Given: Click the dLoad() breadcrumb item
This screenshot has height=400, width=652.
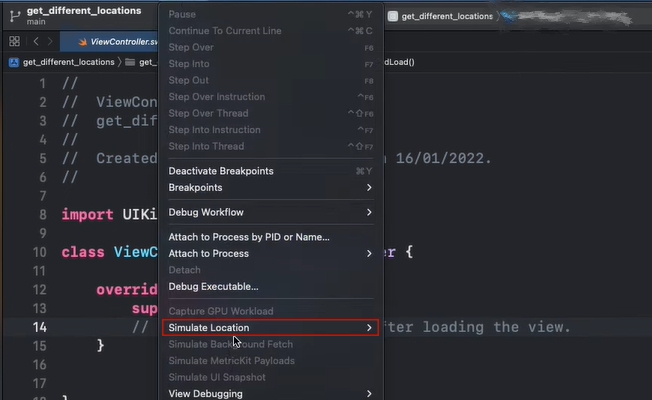Looking at the screenshot, I should click(399, 62).
